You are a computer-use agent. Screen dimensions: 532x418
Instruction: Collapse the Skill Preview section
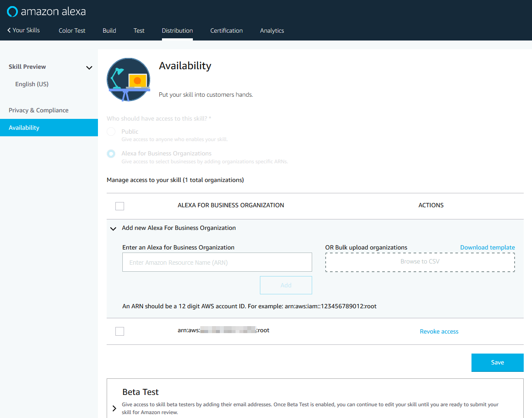point(89,67)
